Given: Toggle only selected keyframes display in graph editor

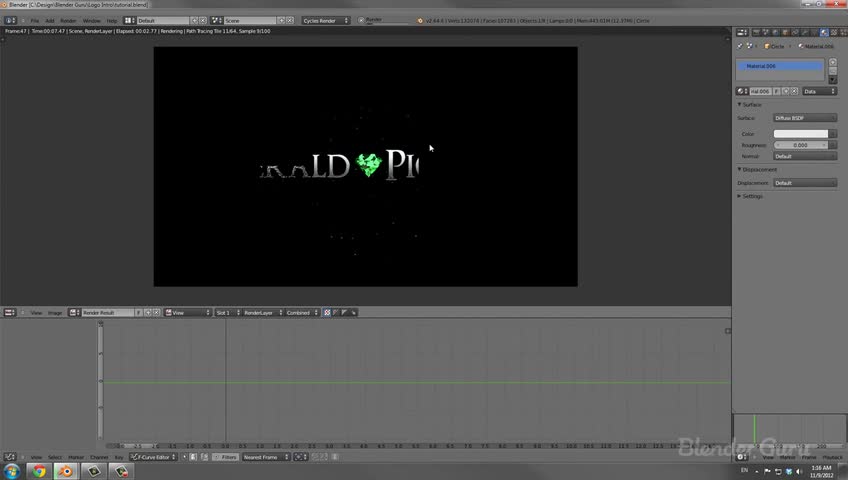Looking at the screenshot, I should pyautogui.click(x=184, y=457).
